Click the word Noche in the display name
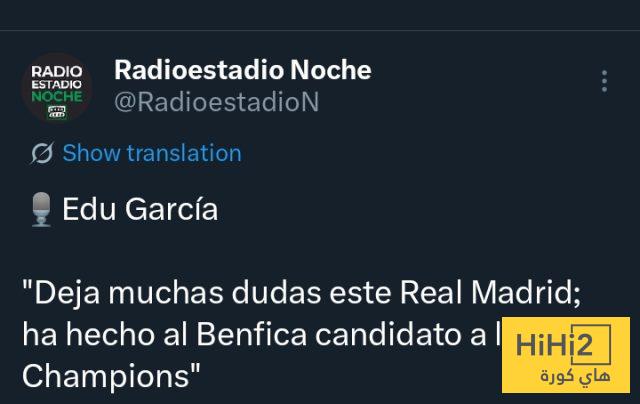 pos(329,70)
